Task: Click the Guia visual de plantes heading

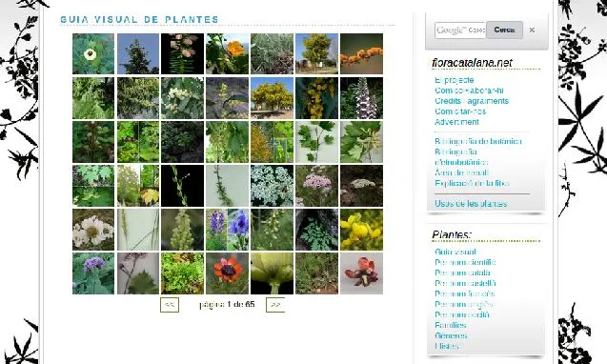Action: coord(140,19)
